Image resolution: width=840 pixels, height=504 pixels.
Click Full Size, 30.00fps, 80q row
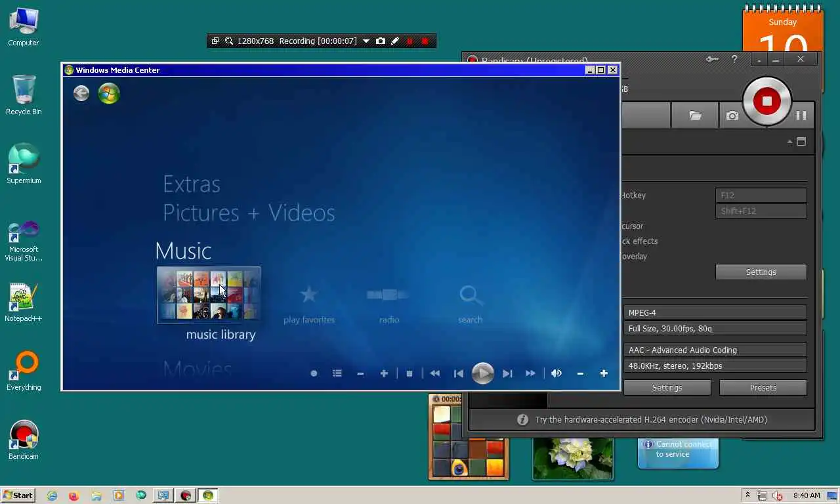(x=715, y=329)
